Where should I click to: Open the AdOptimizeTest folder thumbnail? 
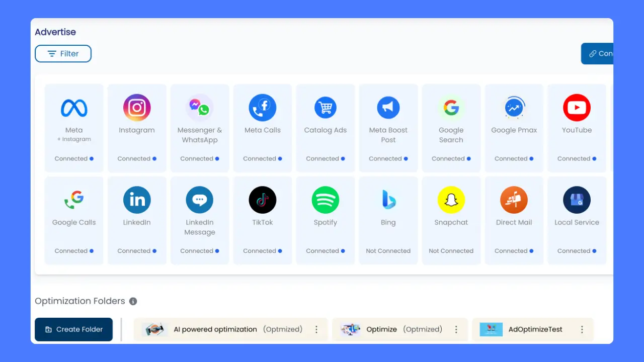pyautogui.click(x=491, y=329)
